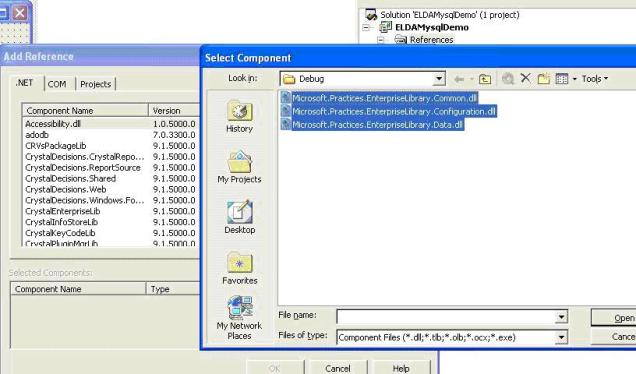Select Microsoft.Practices.EnterpriseLibrary.Data.dll file
Image resolution: width=636 pixels, height=374 pixels.
click(377, 125)
